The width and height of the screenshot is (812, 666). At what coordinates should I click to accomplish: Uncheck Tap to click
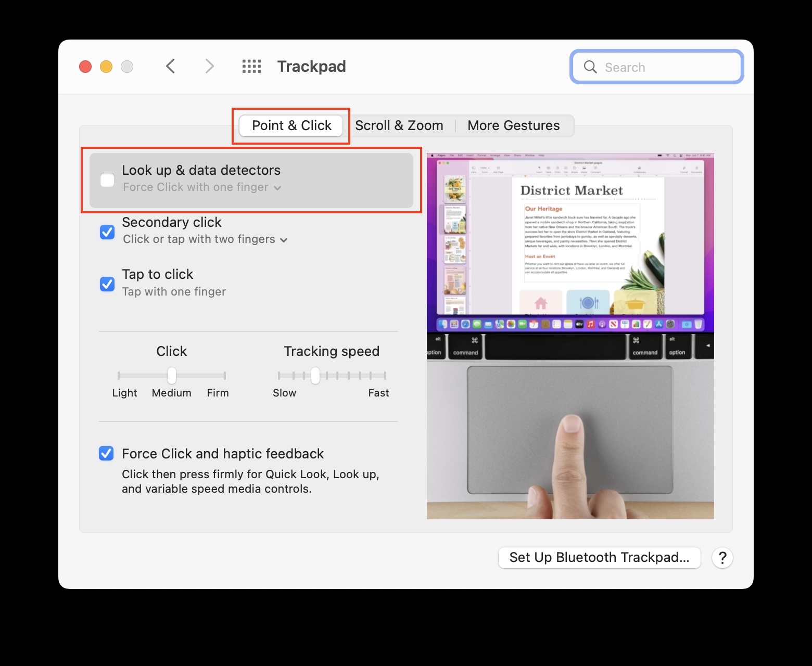click(107, 284)
